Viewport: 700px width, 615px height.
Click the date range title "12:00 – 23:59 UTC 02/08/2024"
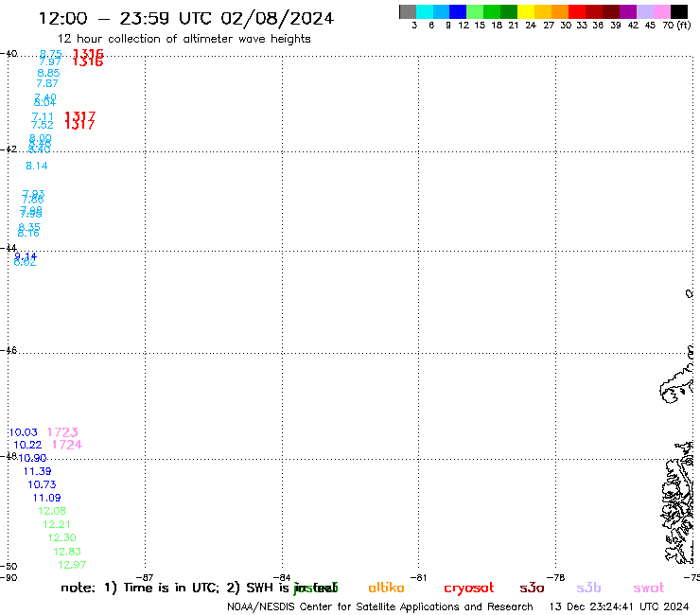186,19
